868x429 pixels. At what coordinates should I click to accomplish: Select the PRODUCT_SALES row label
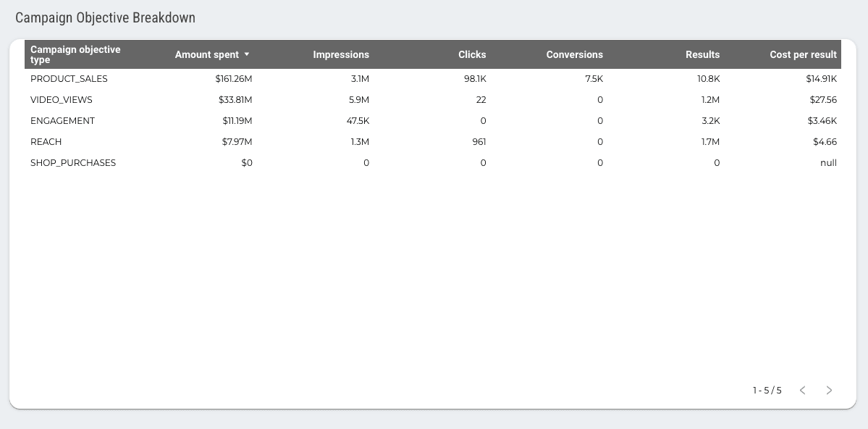tap(69, 79)
